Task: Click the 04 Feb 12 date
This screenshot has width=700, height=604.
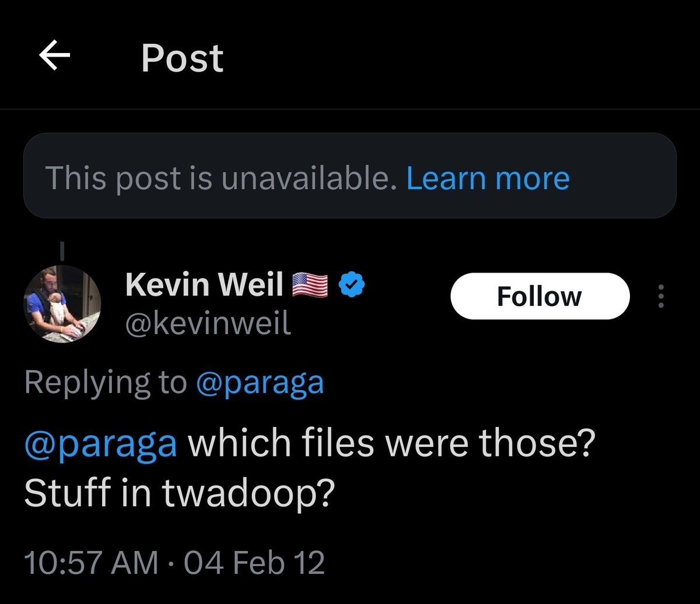Action: 254,563
